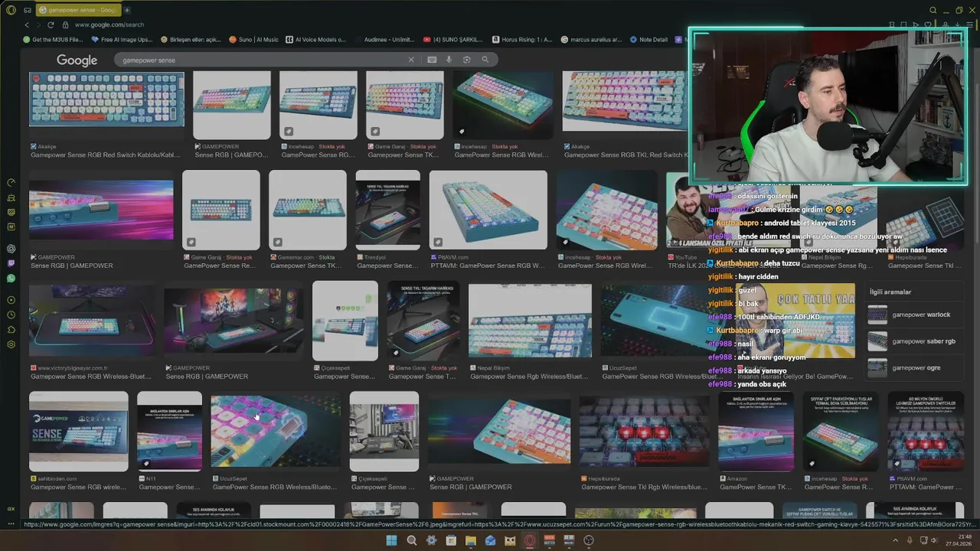
Task: Open the ChatGPT icon in the sidebar
Action: tap(11, 249)
